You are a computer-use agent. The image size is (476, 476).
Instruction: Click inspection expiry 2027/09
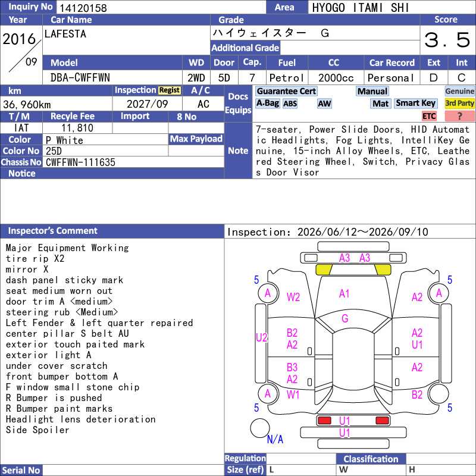[147, 104]
